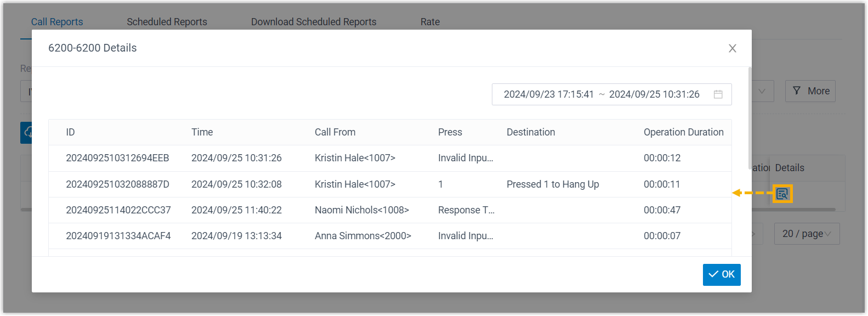Viewport: 868px width, 316px height.
Task: Select the Rate tab
Action: pyautogui.click(x=430, y=22)
